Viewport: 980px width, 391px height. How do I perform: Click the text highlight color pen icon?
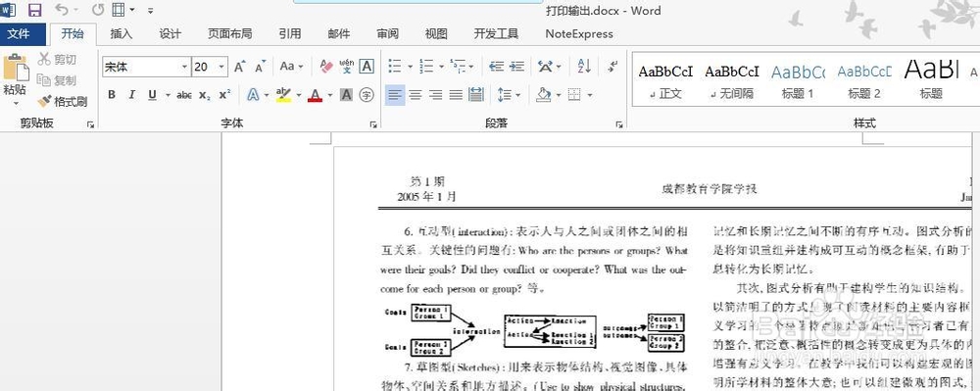coord(283,95)
